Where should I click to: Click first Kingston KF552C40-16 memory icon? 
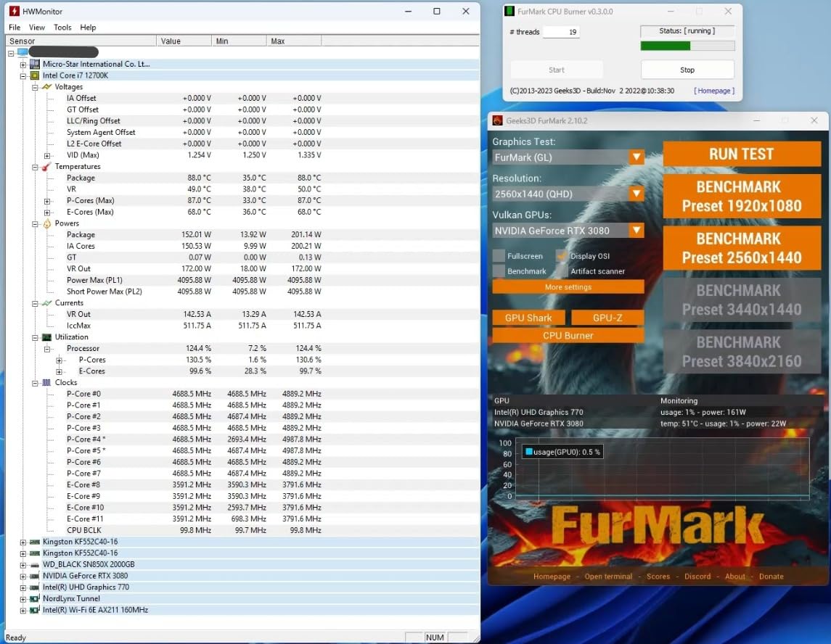[34, 542]
